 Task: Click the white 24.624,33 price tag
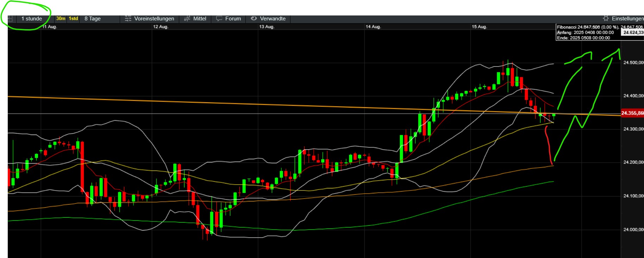pyautogui.click(x=633, y=33)
